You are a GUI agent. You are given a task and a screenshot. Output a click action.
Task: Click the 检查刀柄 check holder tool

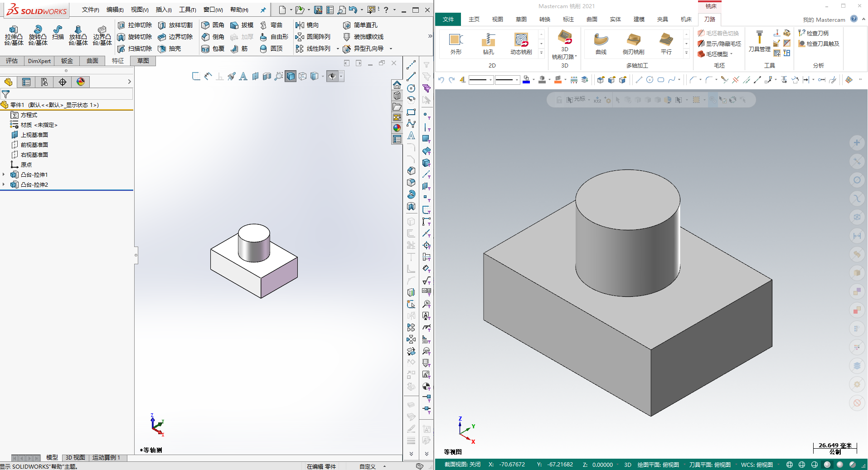pos(814,33)
